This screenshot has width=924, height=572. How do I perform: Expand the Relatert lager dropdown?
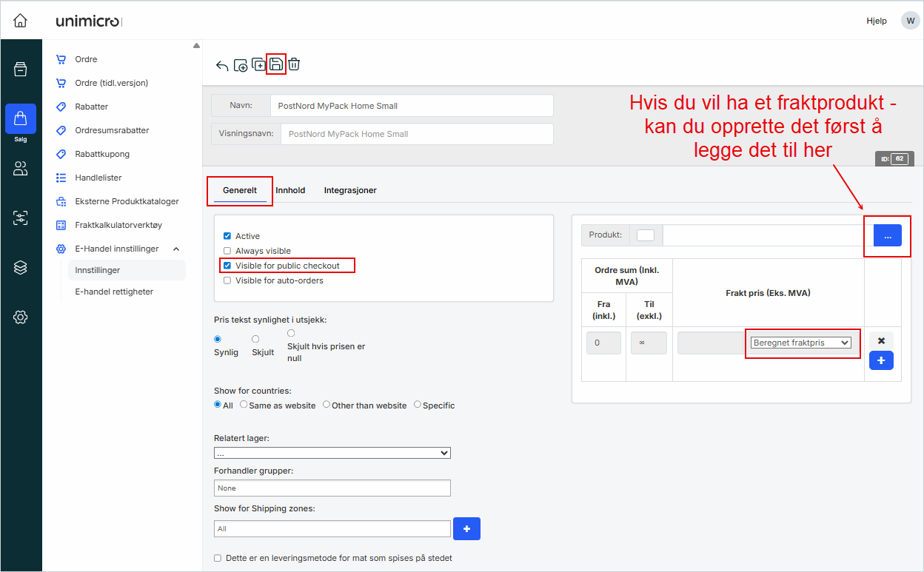(332, 453)
